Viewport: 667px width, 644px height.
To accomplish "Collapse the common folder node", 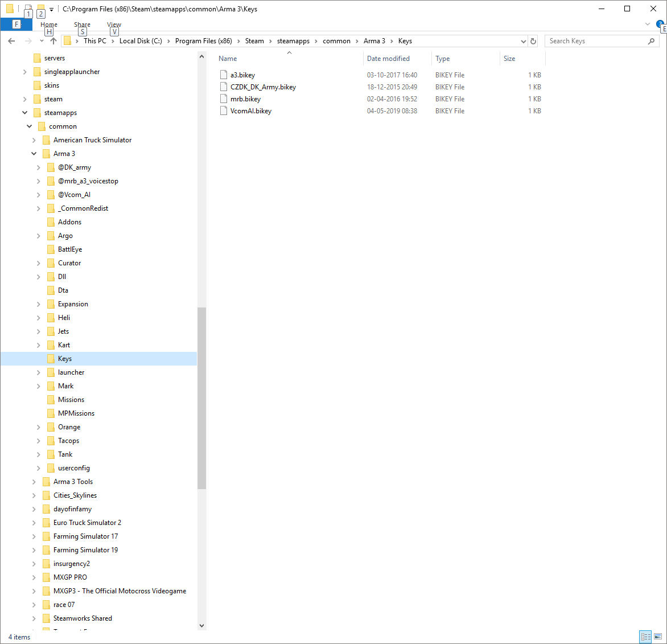I will (x=30, y=126).
